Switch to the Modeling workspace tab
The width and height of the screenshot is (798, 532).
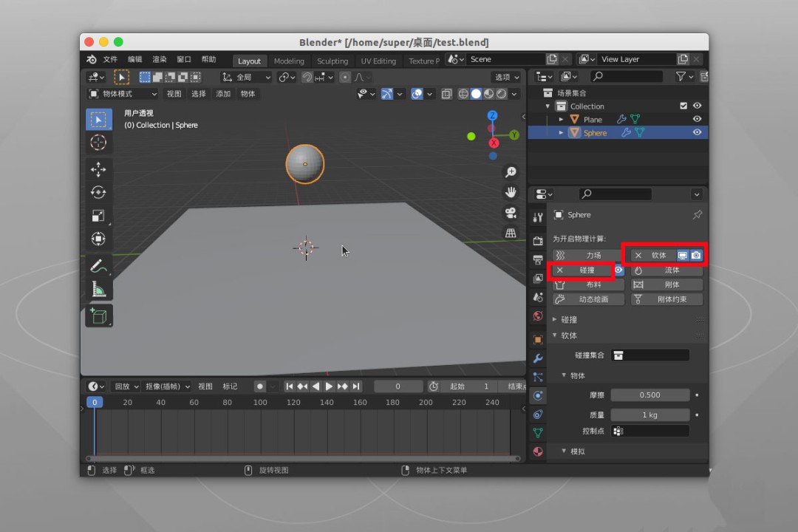[289, 61]
